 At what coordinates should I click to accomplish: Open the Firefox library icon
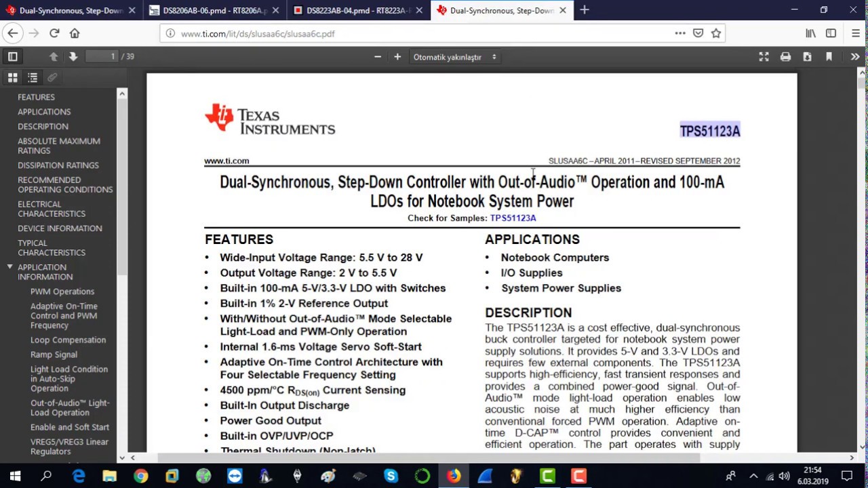811,33
